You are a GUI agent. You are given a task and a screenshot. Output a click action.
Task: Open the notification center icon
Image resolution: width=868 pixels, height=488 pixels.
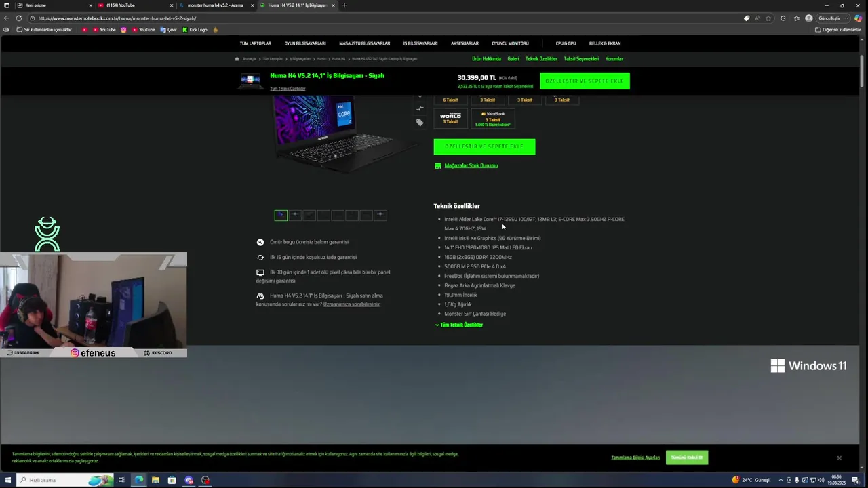855,480
